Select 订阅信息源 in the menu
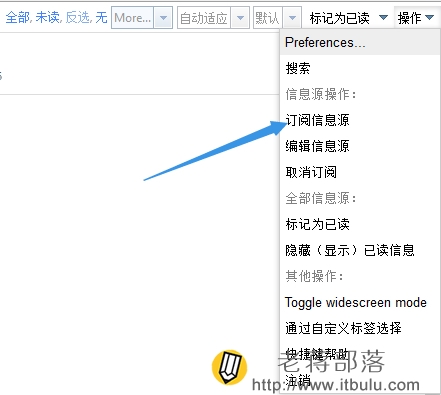The height and width of the screenshot is (395, 441). point(360,120)
